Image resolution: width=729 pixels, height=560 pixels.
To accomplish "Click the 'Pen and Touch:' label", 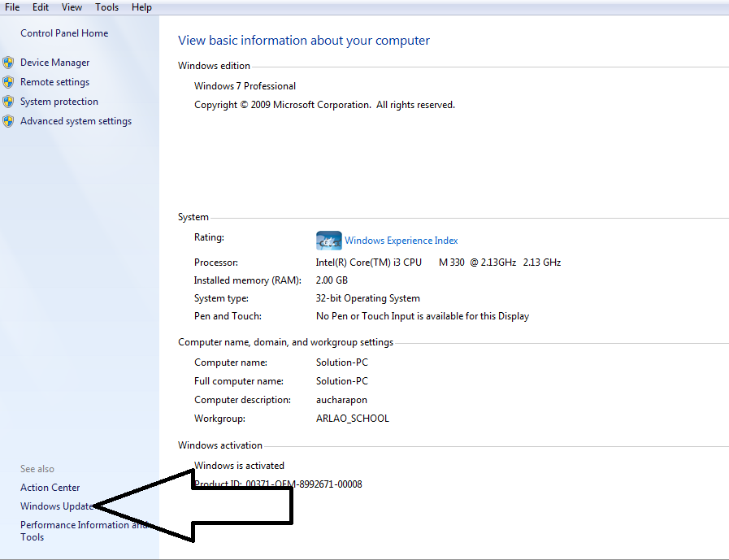I will coord(228,316).
